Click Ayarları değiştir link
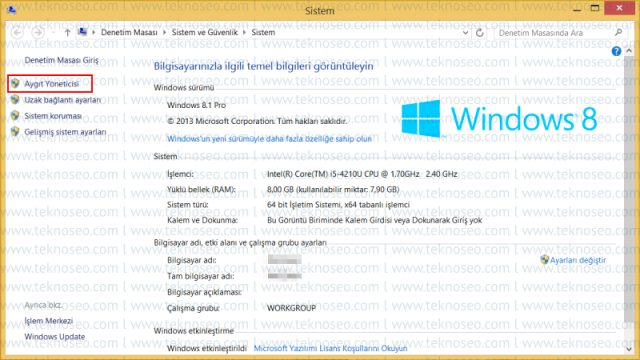The height and width of the screenshot is (360, 640). pyautogui.click(x=578, y=260)
